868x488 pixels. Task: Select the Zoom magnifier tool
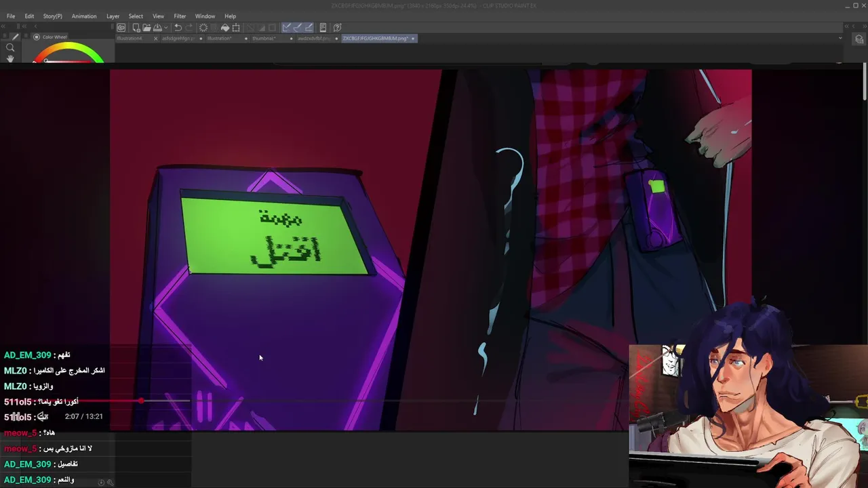pyautogui.click(x=10, y=47)
